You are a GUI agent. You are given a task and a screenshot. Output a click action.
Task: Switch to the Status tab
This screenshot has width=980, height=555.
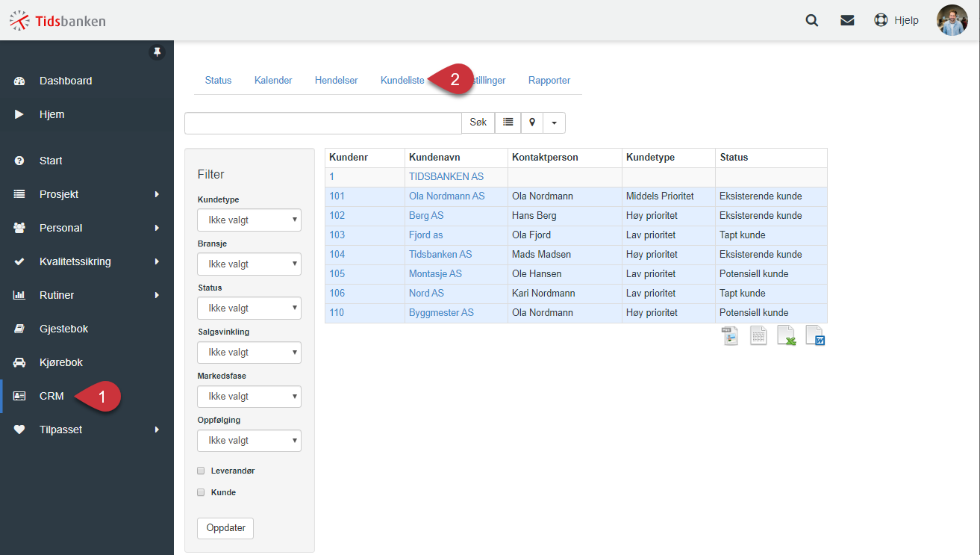point(218,80)
